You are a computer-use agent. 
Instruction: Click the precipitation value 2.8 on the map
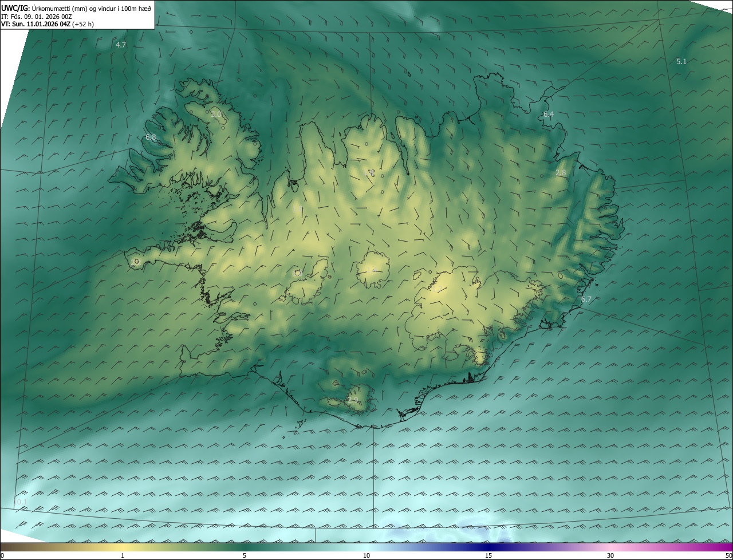tap(561, 172)
